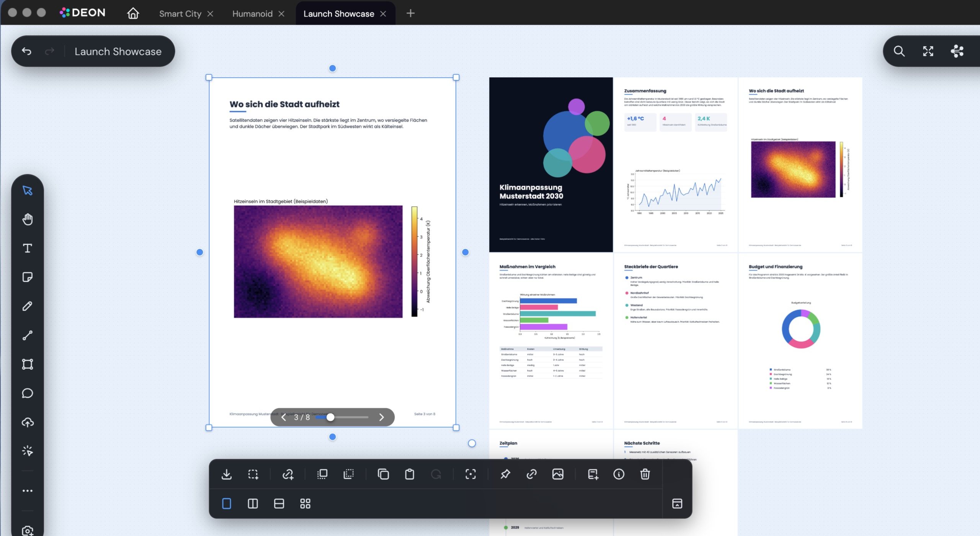Image resolution: width=980 pixels, height=536 pixels.
Task: Click the focus target icon
Action: coord(470,474)
